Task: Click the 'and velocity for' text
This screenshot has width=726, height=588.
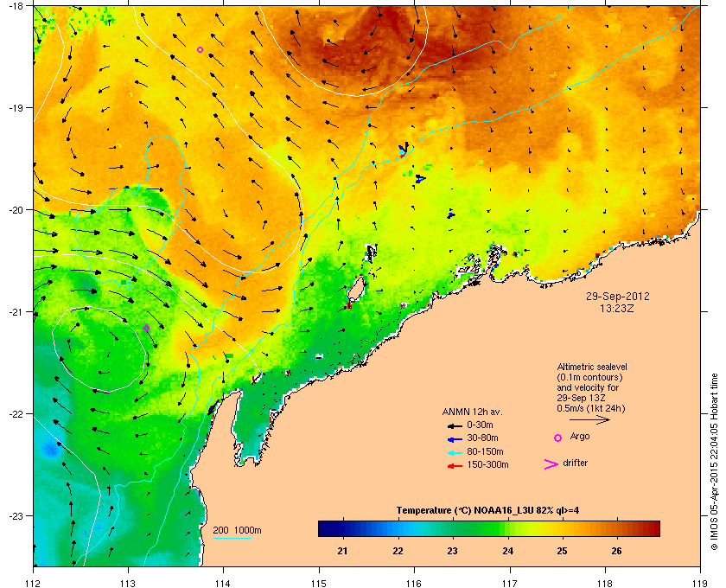Action: 588,387
